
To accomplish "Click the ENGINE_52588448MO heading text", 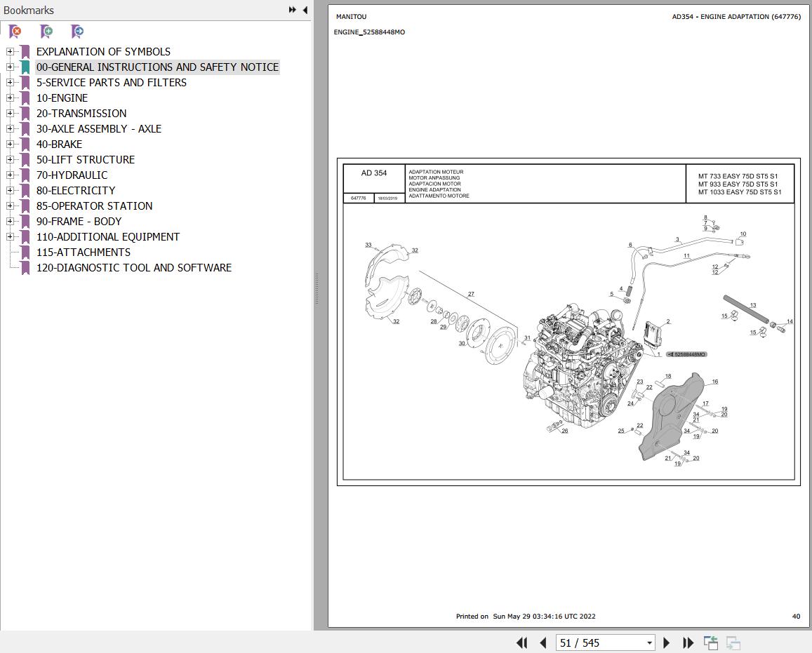I will click(369, 32).
